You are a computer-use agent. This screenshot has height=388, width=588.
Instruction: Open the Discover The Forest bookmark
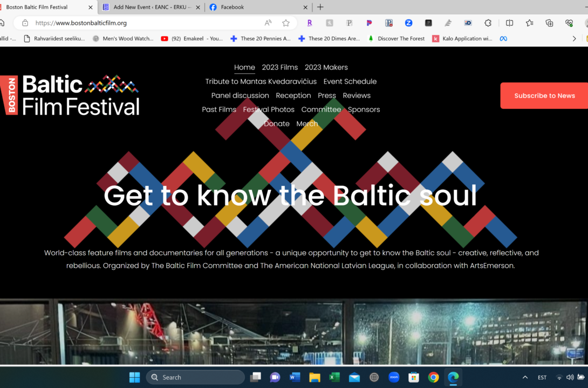(401, 39)
